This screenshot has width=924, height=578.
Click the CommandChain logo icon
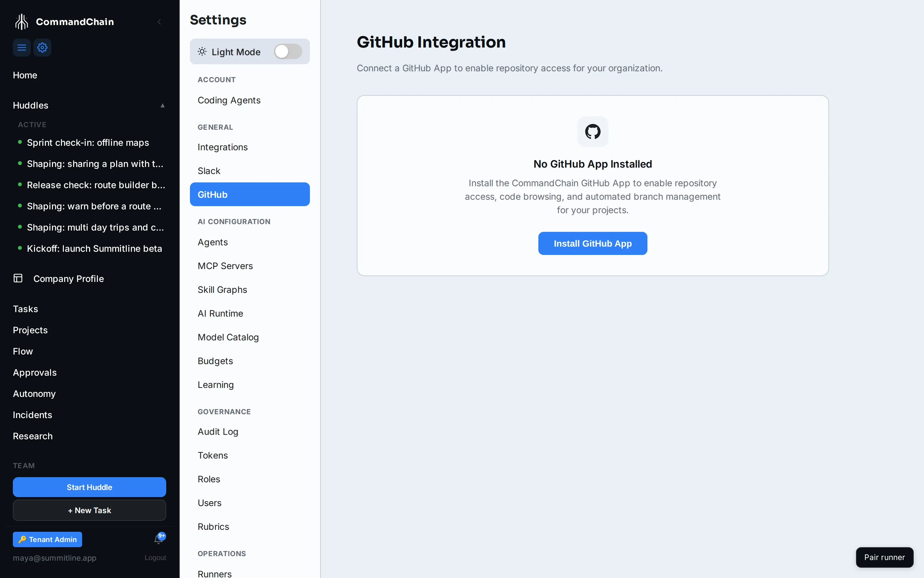coord(22,22)
